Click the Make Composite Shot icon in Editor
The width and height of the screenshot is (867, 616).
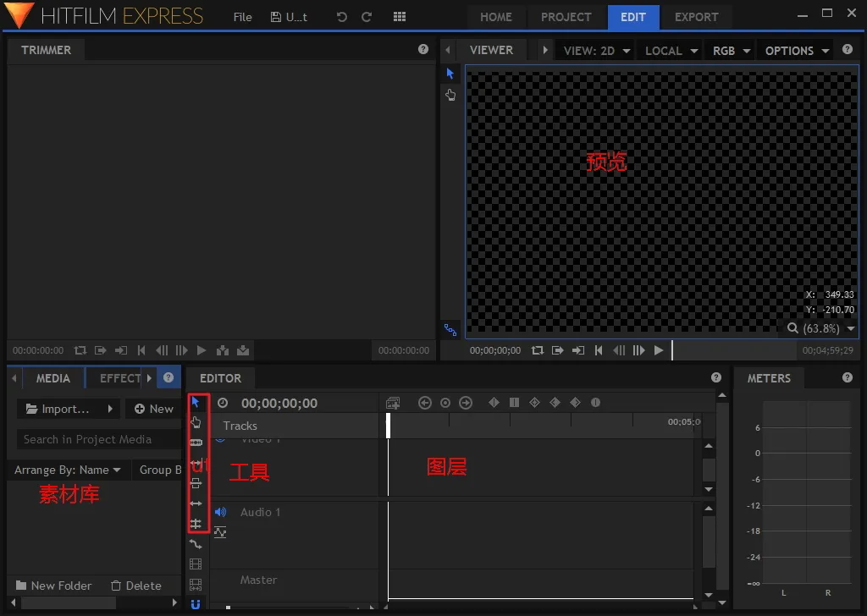click(x=393, y=404)
